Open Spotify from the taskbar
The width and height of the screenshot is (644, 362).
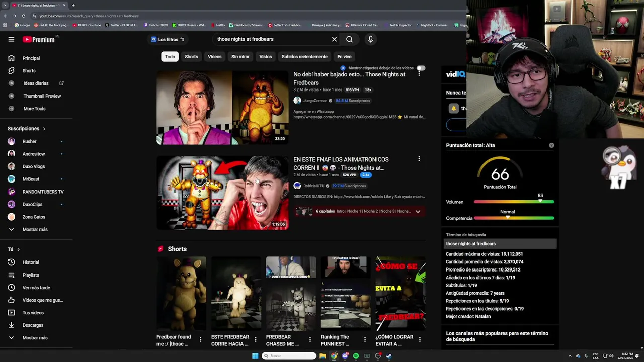tap(356, 356)
